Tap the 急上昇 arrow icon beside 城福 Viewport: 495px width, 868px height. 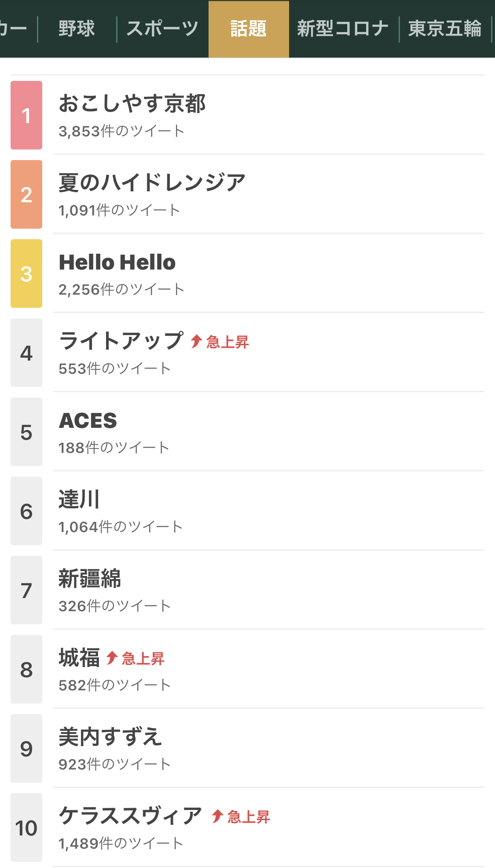point(112,658)
